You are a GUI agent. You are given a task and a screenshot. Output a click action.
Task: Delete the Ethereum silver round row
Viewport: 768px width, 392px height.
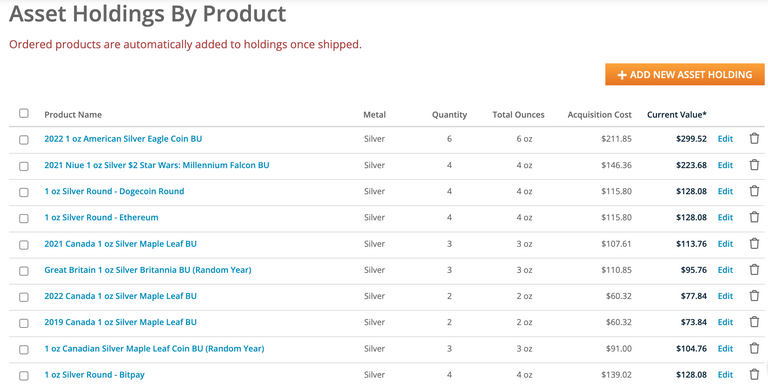[x=754, y=217]
